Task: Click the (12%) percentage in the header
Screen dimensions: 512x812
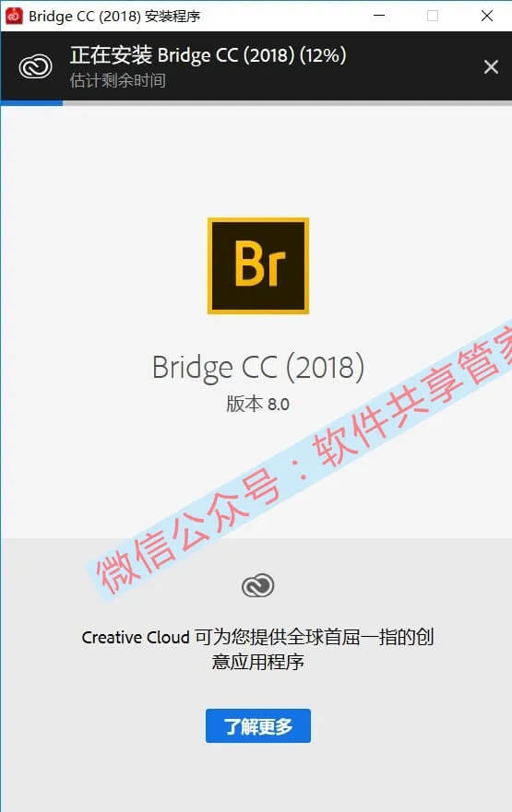Action: [322, 55]
